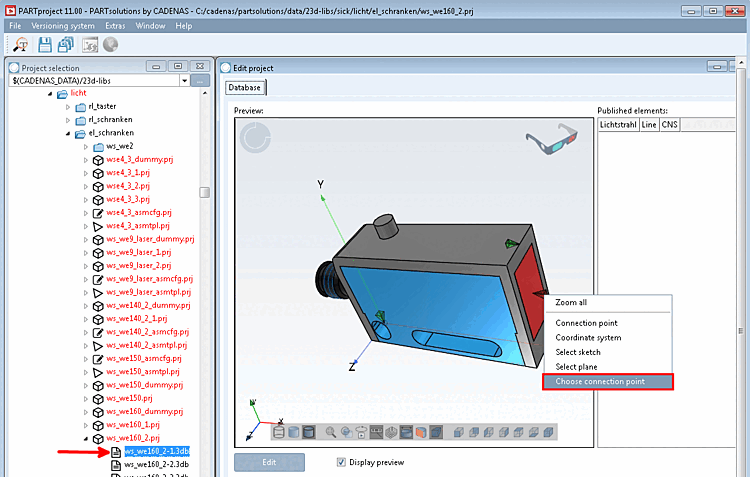Select wse4_3_asmcfg.prj in project tree
Image resolution: width=750 pixels, height=477 pixels.
139,212
